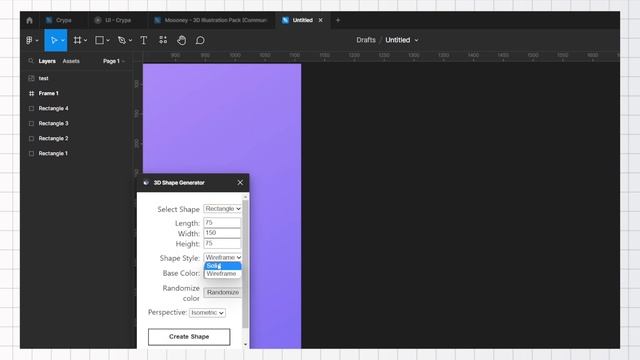Open the Select Shape dropdown
This screenshot has width=640, height=360.
click(222, 209)
